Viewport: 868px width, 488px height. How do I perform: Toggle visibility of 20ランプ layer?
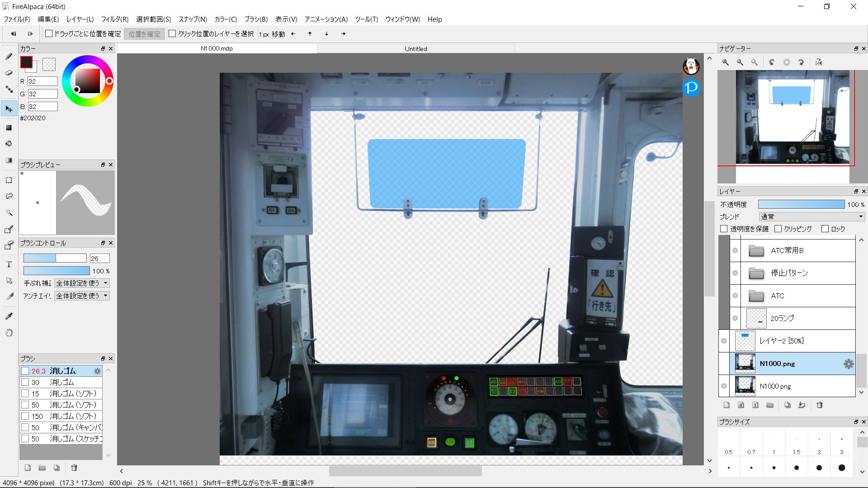tap(735, 318)
